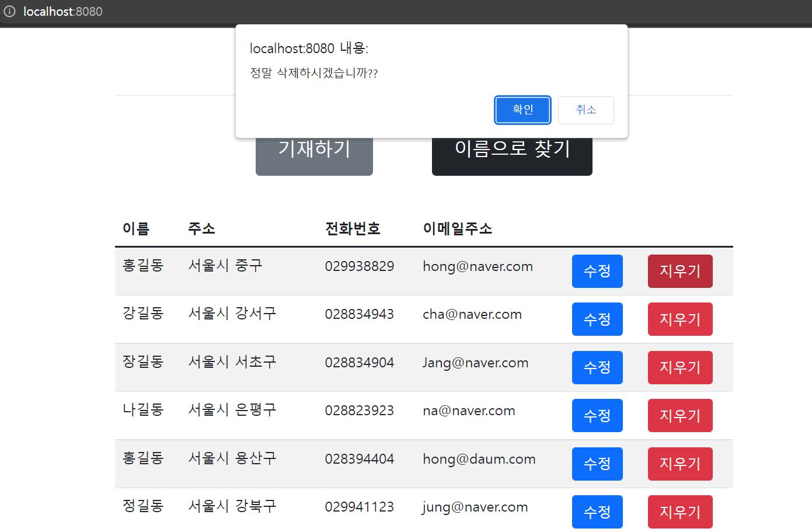812x532 pixels.
Task: Click the site information icon in the address bar
Action: coord(9,11)
